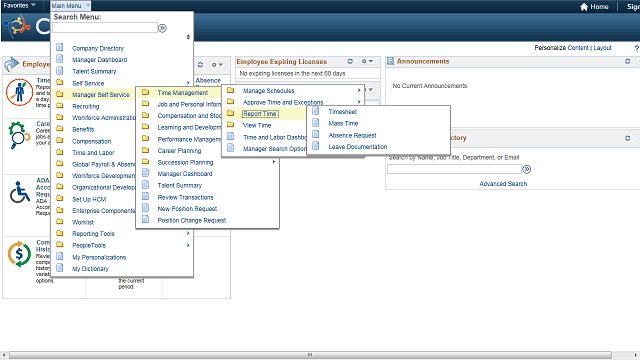Click the Search Menu input field

tap(105, 28)
